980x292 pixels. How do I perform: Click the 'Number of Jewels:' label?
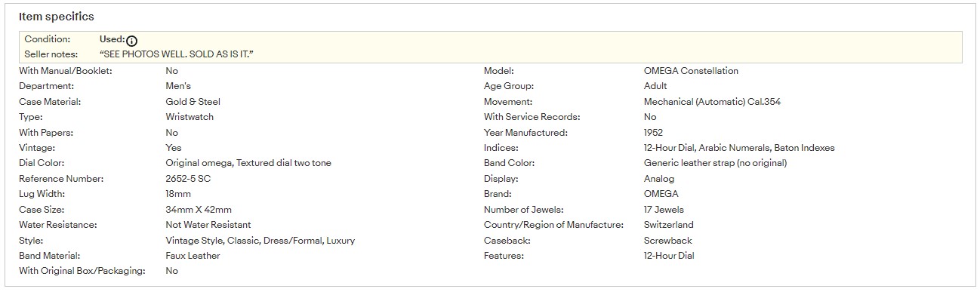524,210
